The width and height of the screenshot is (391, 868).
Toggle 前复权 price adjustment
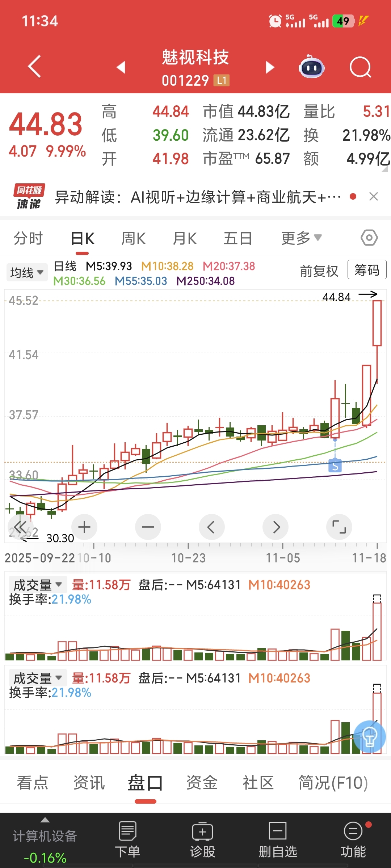click(x=319, y=271)
